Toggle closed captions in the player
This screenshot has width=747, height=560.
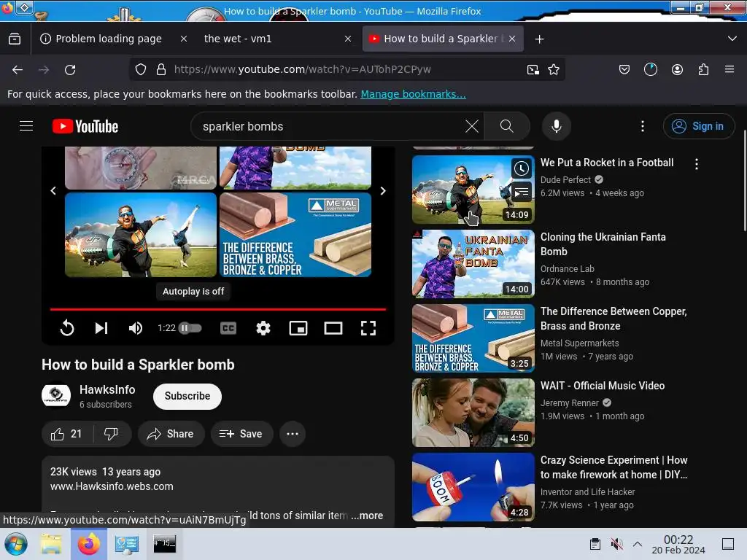click(x=228, y=328)
